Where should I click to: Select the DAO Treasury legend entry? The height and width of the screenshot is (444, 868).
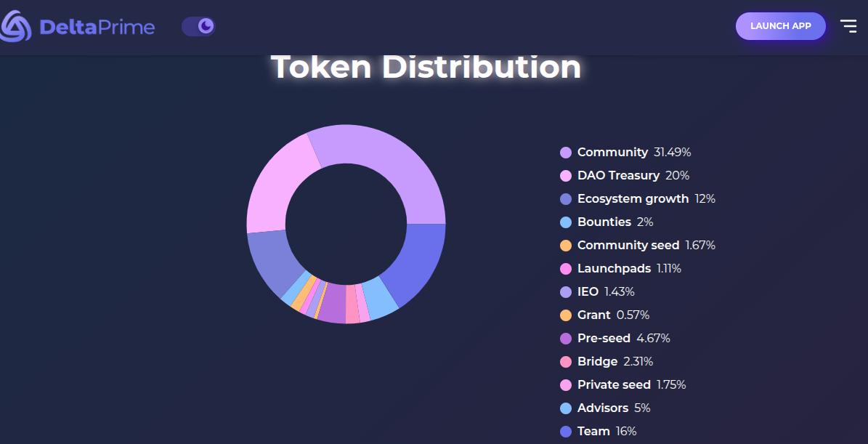pyautogui.click(x=618, y=175)
